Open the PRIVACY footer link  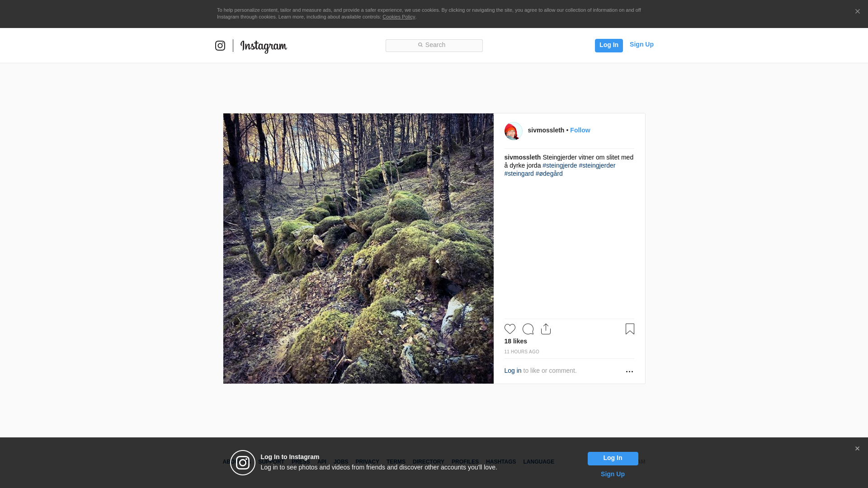pos(367,462)
